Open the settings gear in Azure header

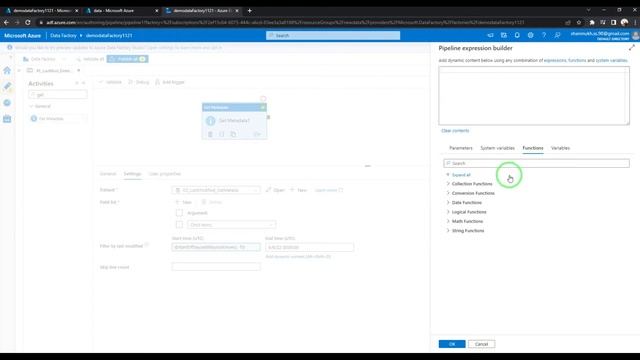[530, 36]
